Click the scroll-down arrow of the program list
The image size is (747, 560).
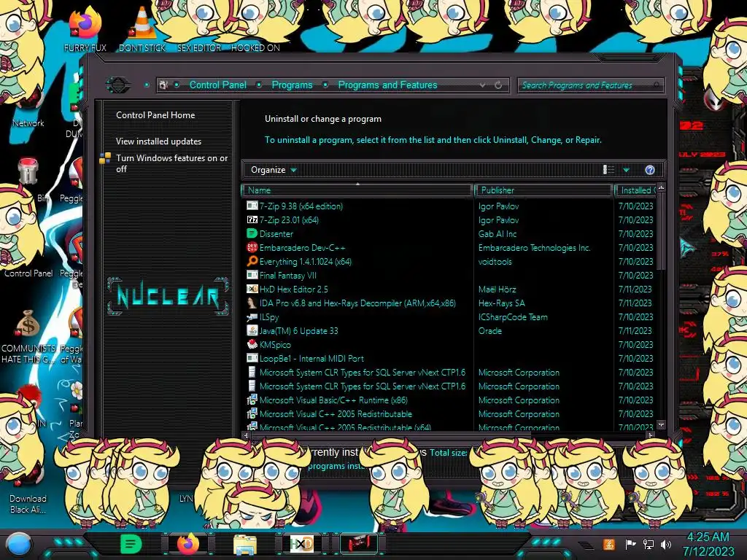pos(661,424)
